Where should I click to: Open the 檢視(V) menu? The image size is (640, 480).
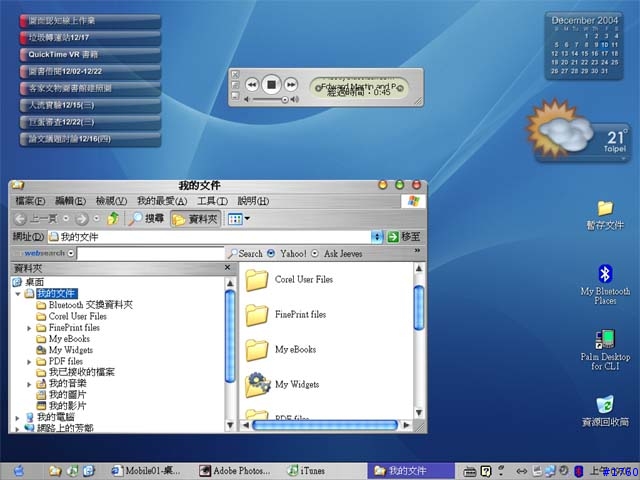(111, 201)
